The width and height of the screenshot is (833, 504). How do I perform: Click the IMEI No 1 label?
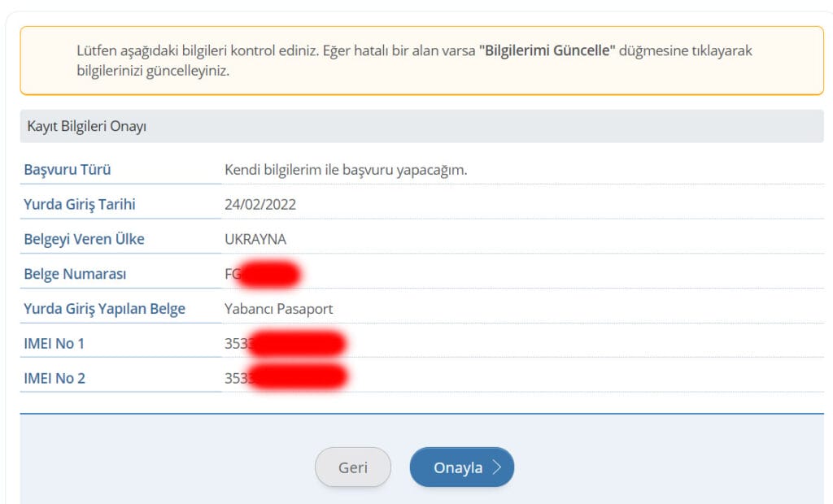[x=55, y=344]
